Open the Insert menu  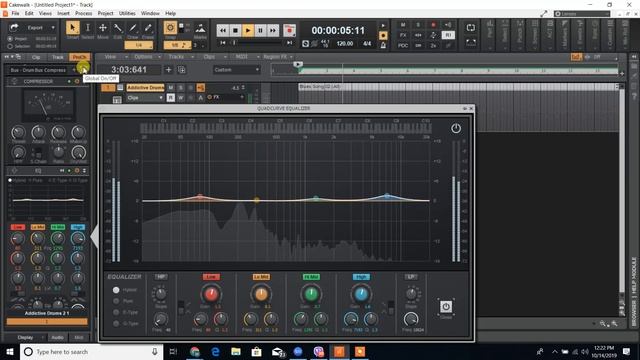63,13
